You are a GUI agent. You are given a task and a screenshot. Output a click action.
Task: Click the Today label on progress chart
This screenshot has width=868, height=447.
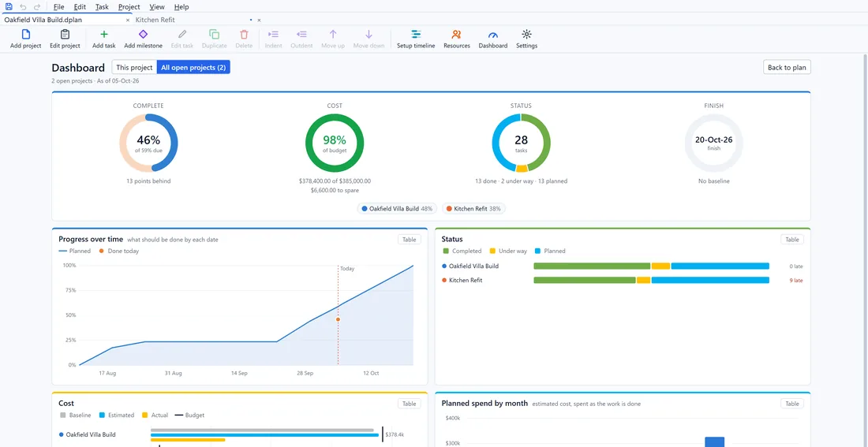[347, 269]
